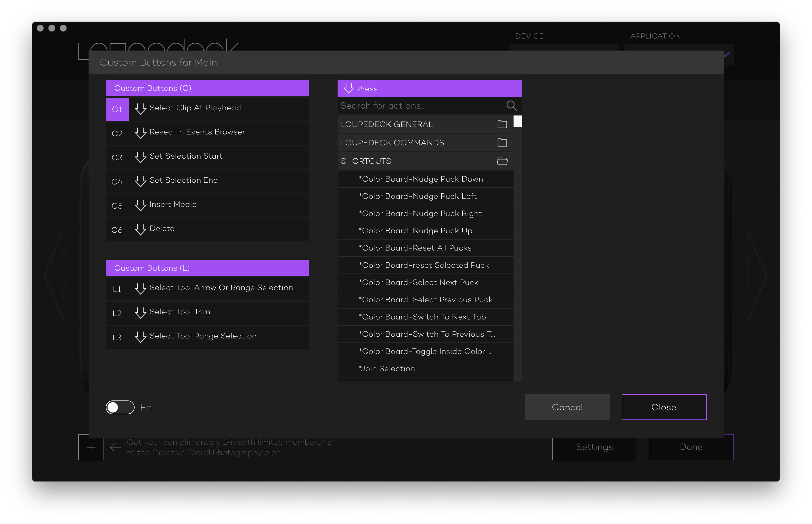Focus the Search for actions field
The height and width of the screenshot is (524, 812).
[x=419, y=106]
